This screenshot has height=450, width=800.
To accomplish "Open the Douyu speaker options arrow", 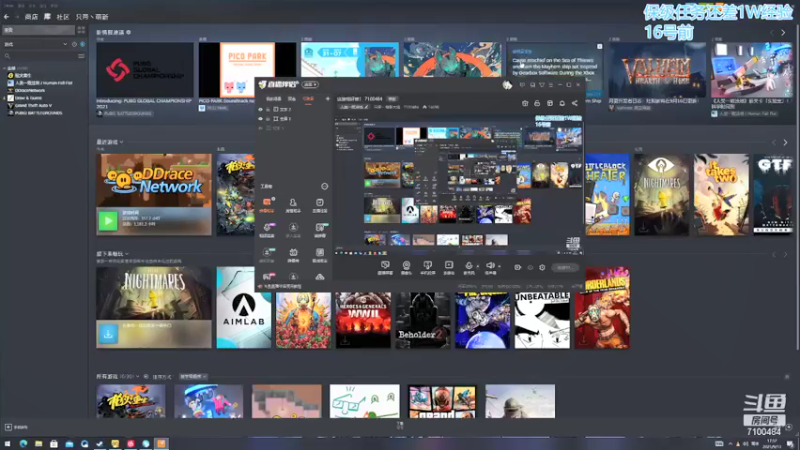I will (x=499, y=266).
